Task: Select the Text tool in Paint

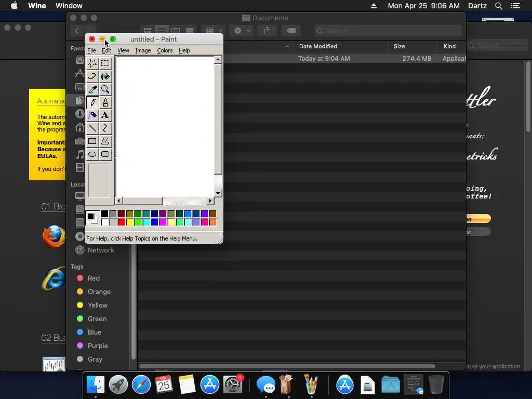Action: click(105, 115)
